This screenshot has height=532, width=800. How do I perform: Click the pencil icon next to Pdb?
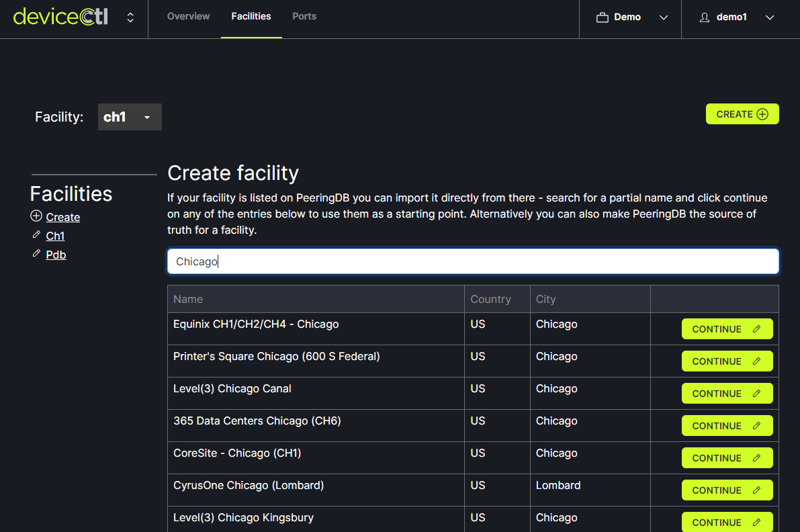(x=36, y=253)
